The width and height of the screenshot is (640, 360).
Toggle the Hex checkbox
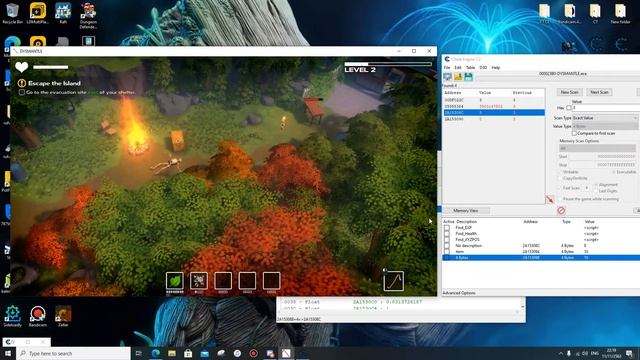[x=569, y=108]
